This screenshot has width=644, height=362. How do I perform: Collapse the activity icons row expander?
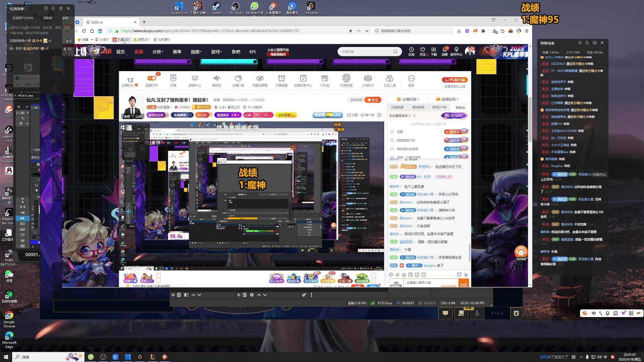374,278
